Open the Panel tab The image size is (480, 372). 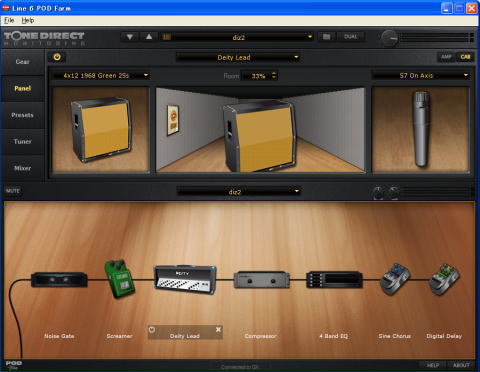22,88
